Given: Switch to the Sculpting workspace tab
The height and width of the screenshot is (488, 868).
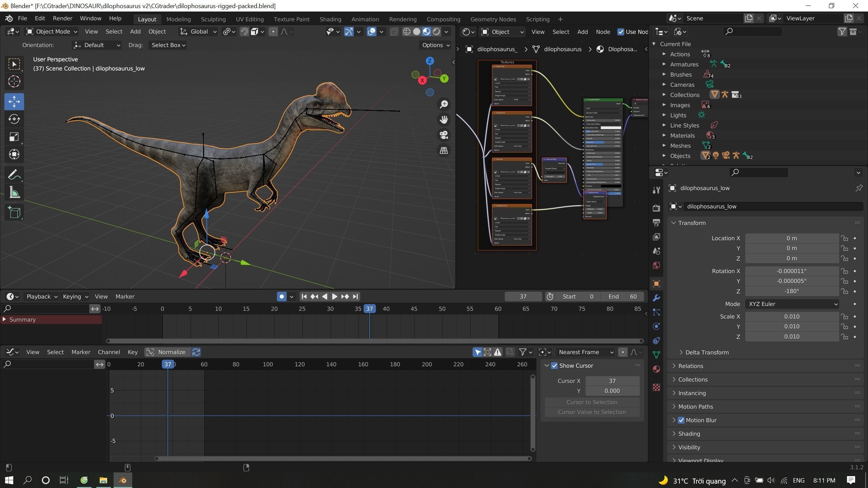Looking at the screenshot, I should click(213, 19).
